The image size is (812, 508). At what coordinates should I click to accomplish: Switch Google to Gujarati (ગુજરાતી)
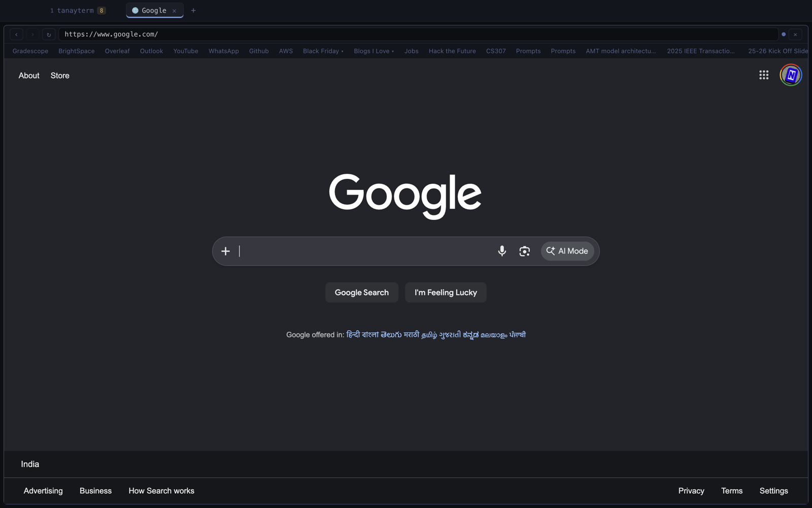click(x=450, y=335)
